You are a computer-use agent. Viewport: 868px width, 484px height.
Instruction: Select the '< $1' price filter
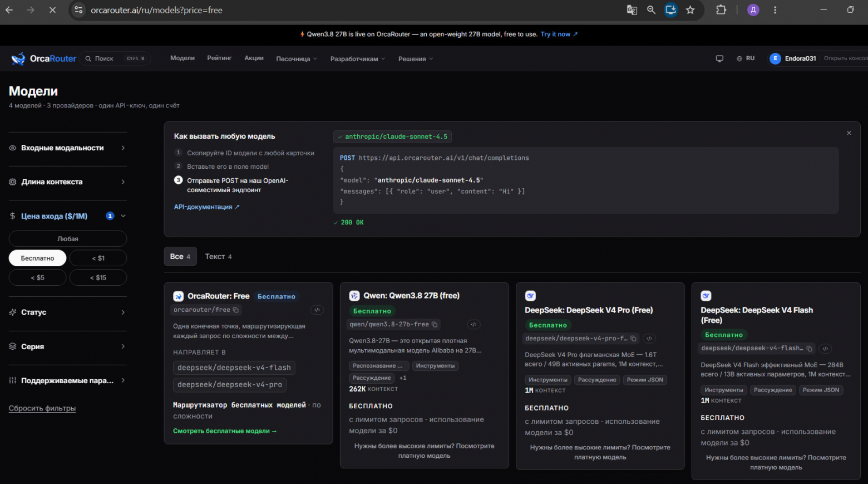tap(98, 258)
